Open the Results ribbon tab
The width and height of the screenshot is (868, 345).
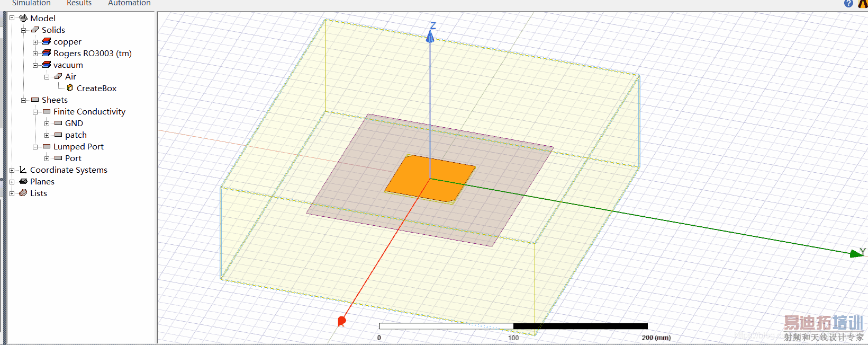(79, 3)
